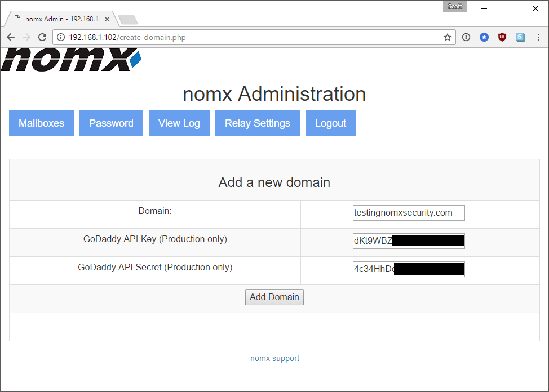Log out of nomx Administration

pyautogui.click(x=330, y=123)
